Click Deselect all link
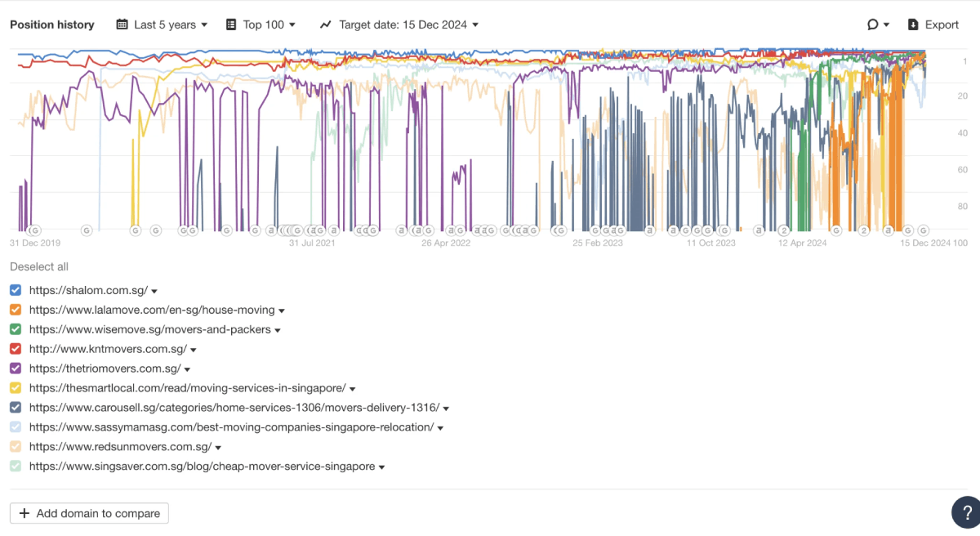Image resolution: width=980 pixels, height=536 pixels. click(x=39, y=266)
